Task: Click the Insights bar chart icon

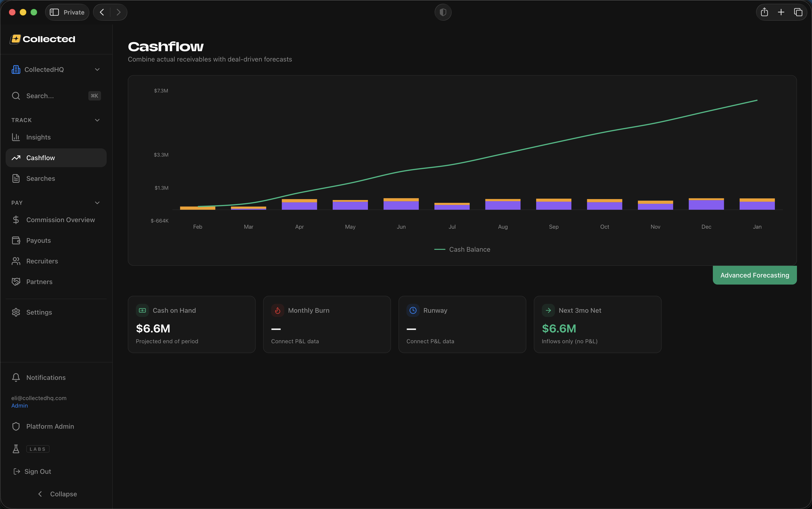Action: pos(16,137)
